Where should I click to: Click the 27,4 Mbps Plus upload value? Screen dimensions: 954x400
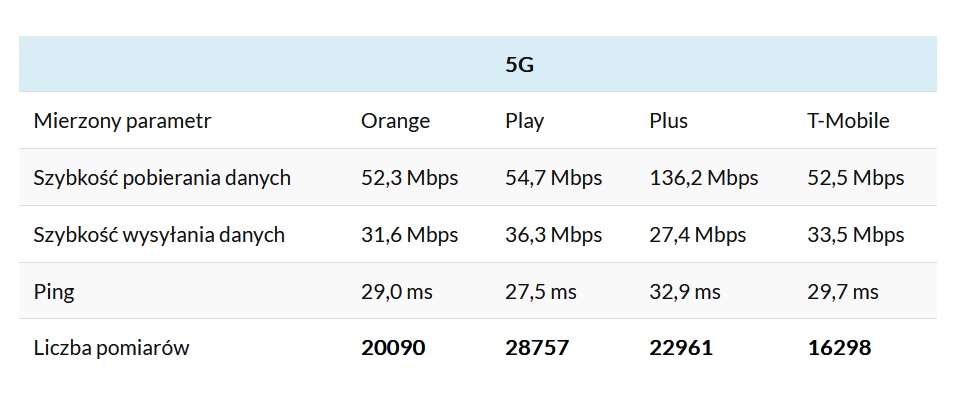(x=698, y=235)
